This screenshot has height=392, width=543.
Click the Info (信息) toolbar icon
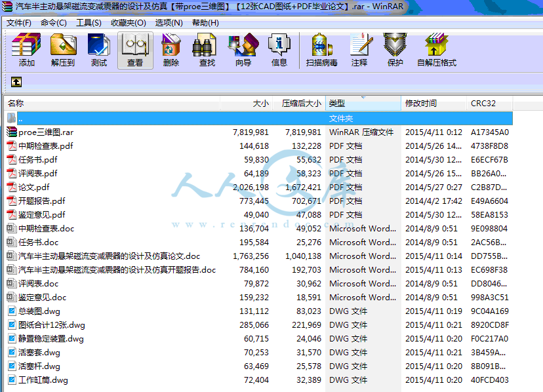point(279,50)
